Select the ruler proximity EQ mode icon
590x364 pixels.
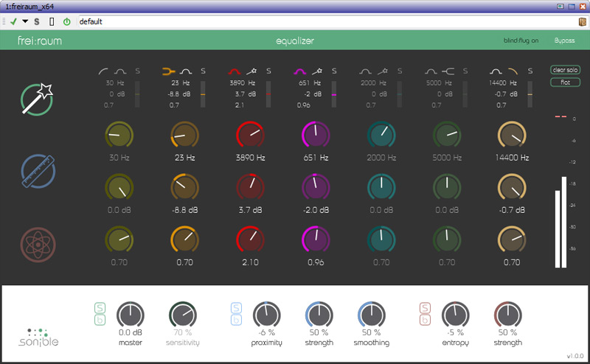[38, 171]
